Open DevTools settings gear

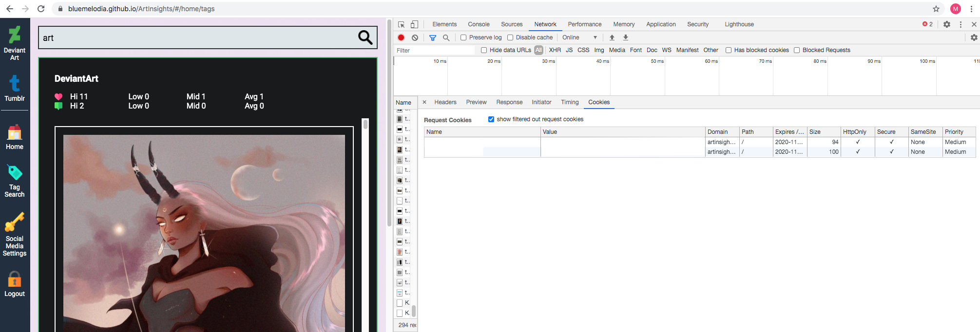(947, 24)
